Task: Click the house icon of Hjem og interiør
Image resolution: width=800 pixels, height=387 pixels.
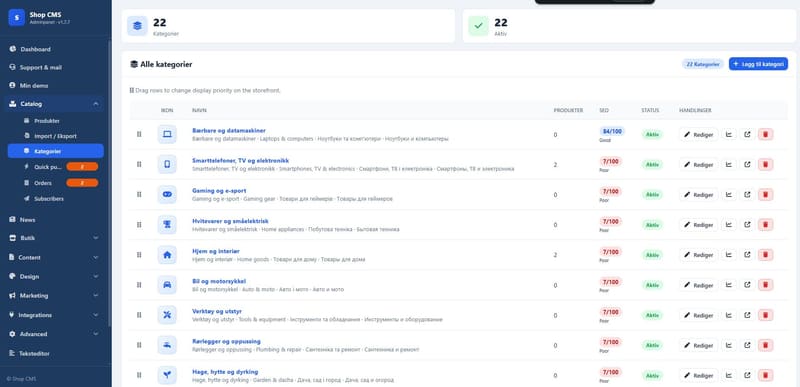Action: click(167, 254)
